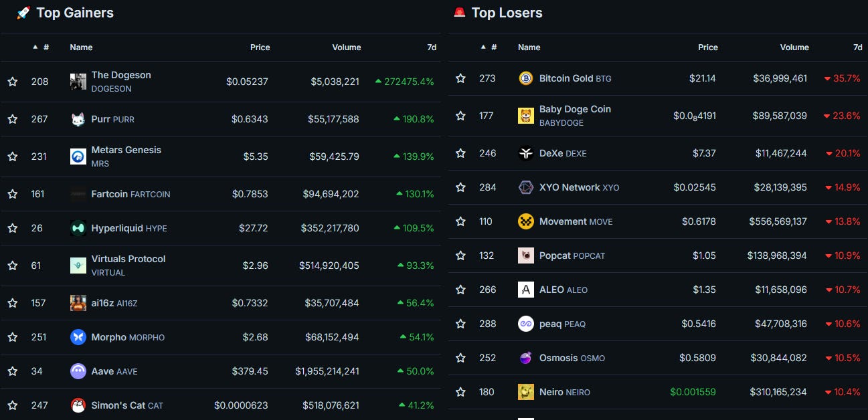Favorite The Dogeson with its star
Image resolution: width=868 pixels, height=420 pixels.
(x=12, y=82)
